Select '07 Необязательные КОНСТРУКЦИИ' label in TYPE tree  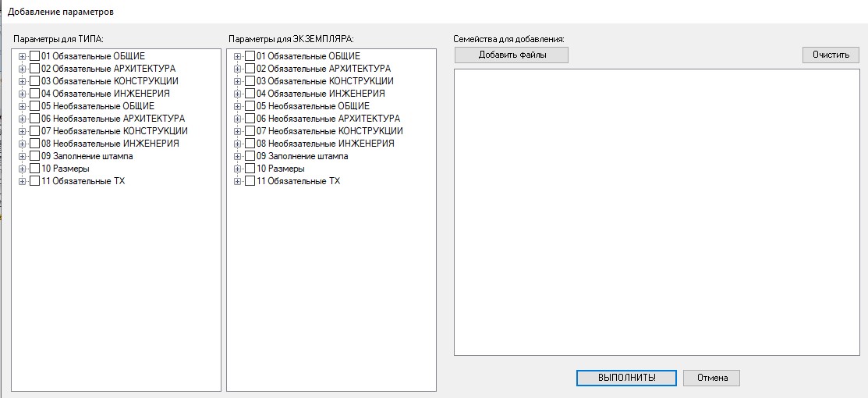tap(114, 131)
